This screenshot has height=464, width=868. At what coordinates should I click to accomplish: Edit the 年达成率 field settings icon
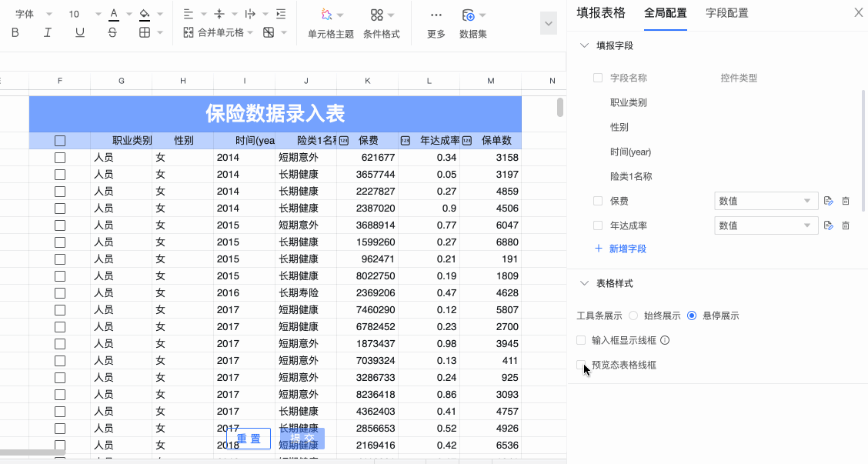click(828, 225)
